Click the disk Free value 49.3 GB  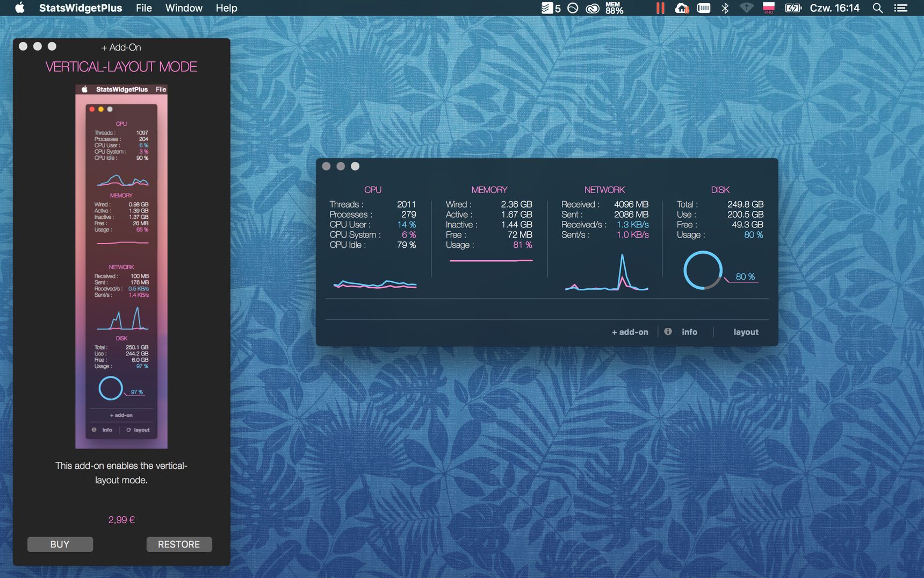pos(748,225)
